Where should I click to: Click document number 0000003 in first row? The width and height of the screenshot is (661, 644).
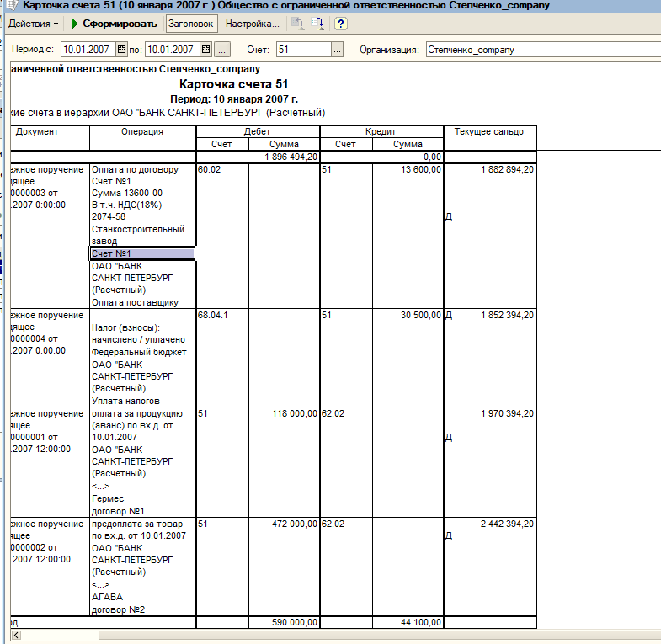click(28, 194)
